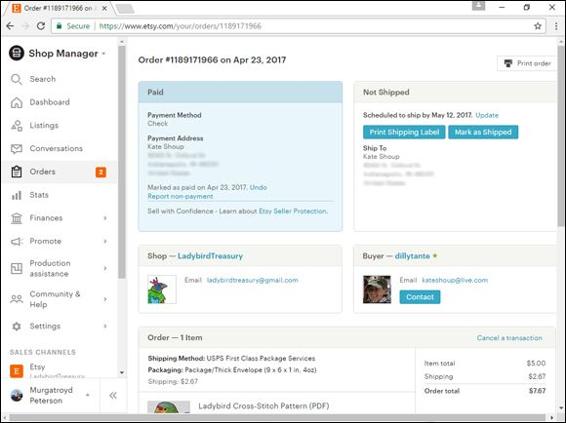Expand the Finances submenu arrow
This screenshot has width=566, height=423.
coord(105,218)
